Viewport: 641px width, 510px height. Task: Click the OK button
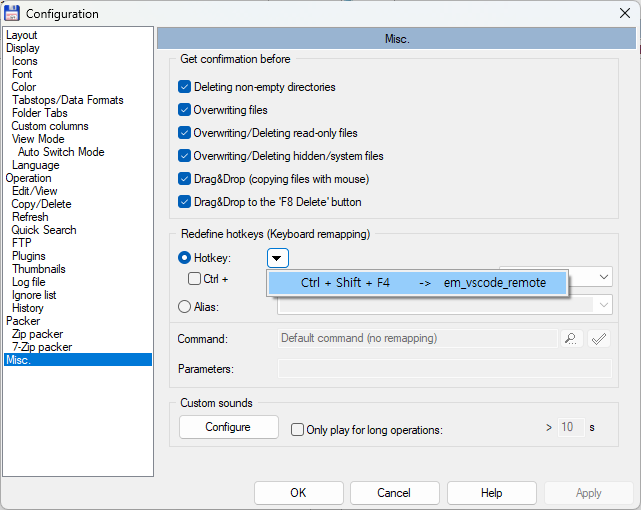coord(298,493)
